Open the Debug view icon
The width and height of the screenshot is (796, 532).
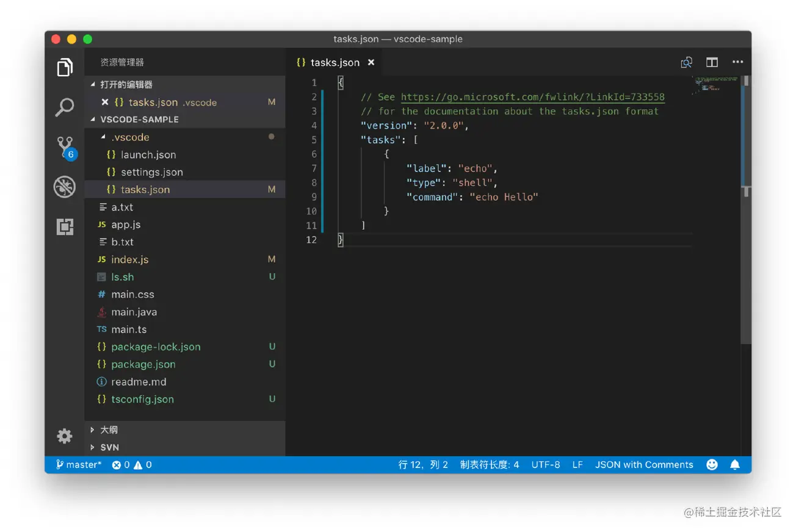point(65,187)
